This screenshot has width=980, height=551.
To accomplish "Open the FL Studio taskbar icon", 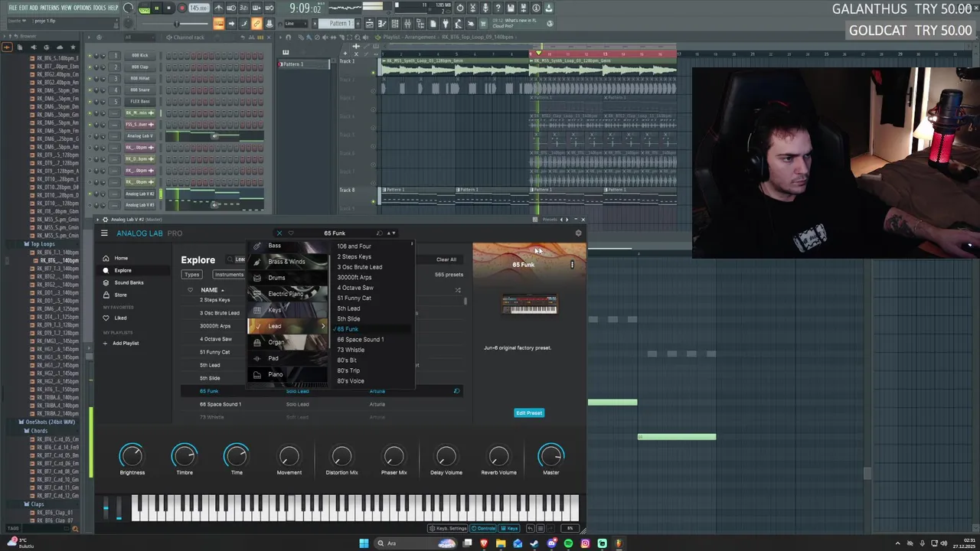I will click(619, 543).
